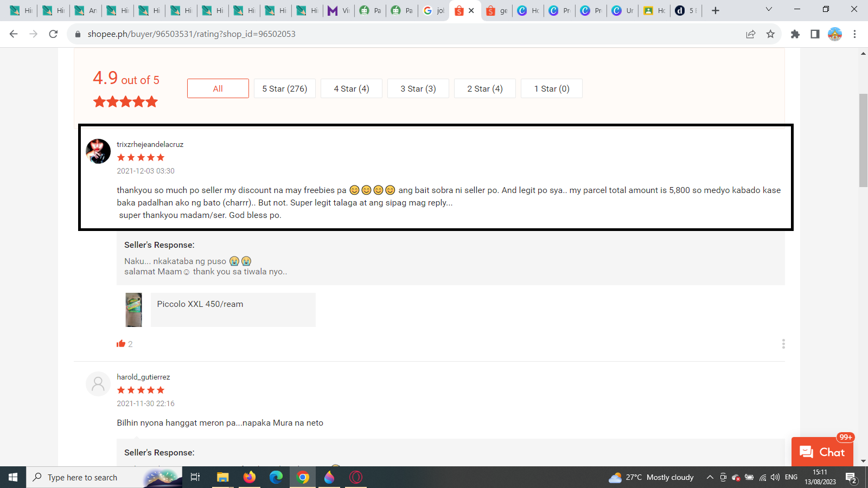Launch Microsoft Edge from the taskbar
Screen dimensions: 868x488
(276, 477)
